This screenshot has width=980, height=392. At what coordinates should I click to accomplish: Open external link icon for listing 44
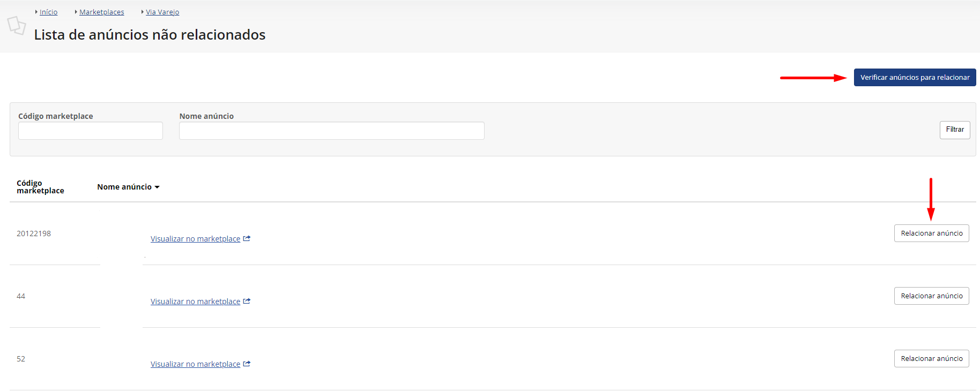pyautogui.click(x=247, y=301)
